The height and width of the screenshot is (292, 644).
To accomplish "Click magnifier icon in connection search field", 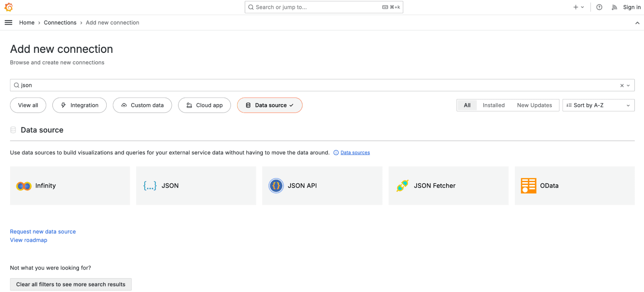I will tap(16, 85).
